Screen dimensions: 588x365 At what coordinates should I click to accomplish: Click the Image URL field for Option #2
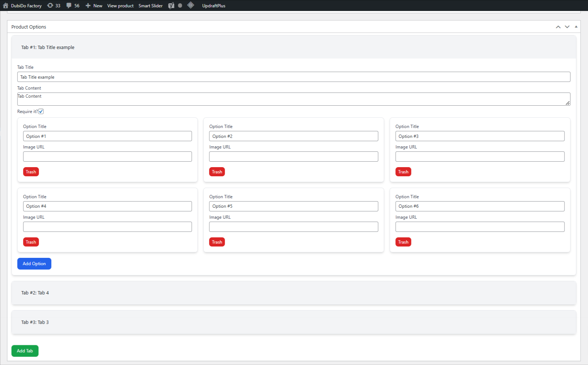click(294, 157)
